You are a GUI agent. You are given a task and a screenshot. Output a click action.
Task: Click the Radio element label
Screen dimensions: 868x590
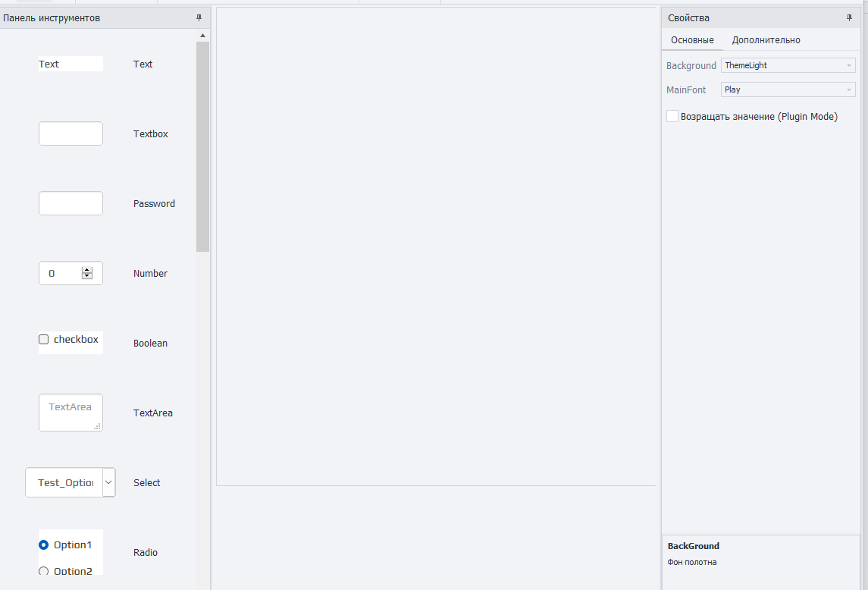click(x=146, y=552)
